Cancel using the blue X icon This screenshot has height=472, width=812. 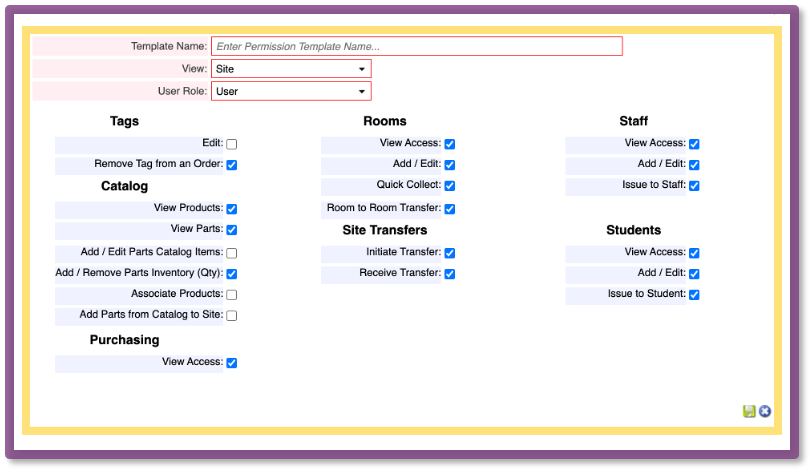point(765,411)
